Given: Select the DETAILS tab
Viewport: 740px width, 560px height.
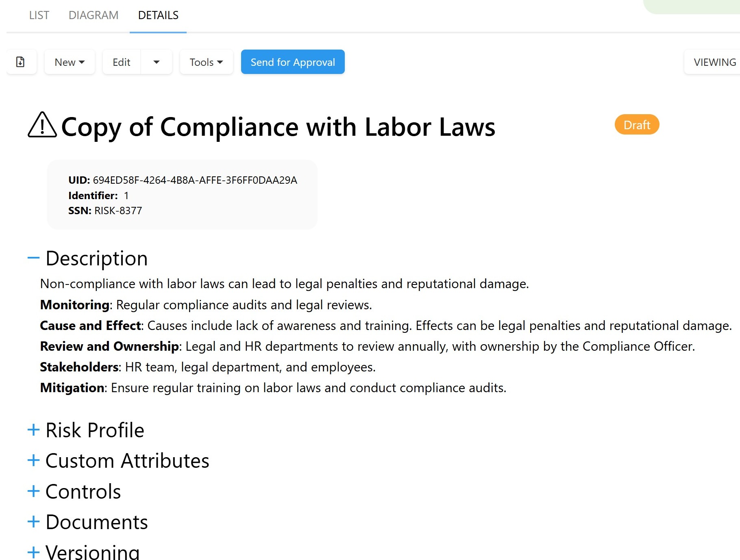Looking at the screenshot, I should point(158,15).
